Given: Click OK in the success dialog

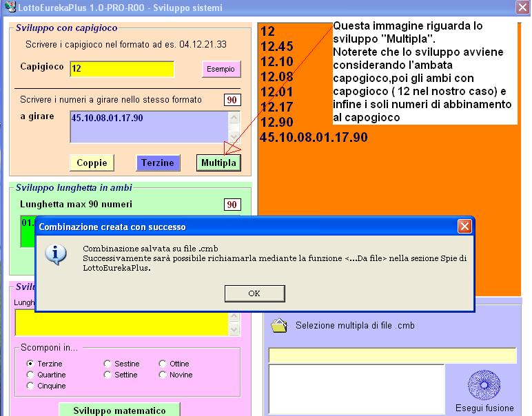Looking at the screenshot, I should pos(254,293).
